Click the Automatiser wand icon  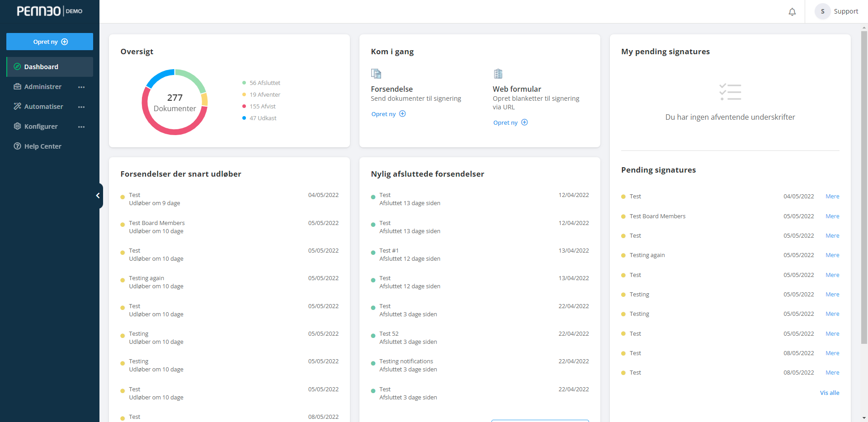point(17,106)
